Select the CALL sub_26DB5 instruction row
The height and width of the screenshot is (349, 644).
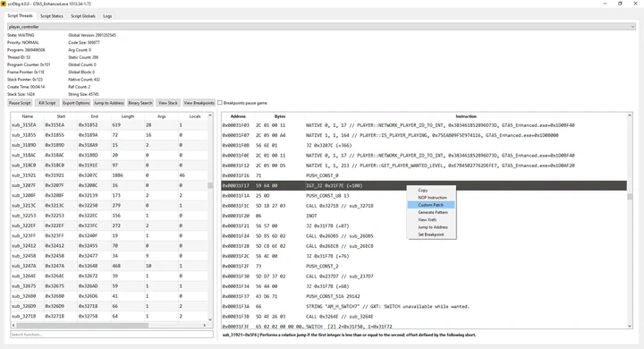click(x=424, y=236)
